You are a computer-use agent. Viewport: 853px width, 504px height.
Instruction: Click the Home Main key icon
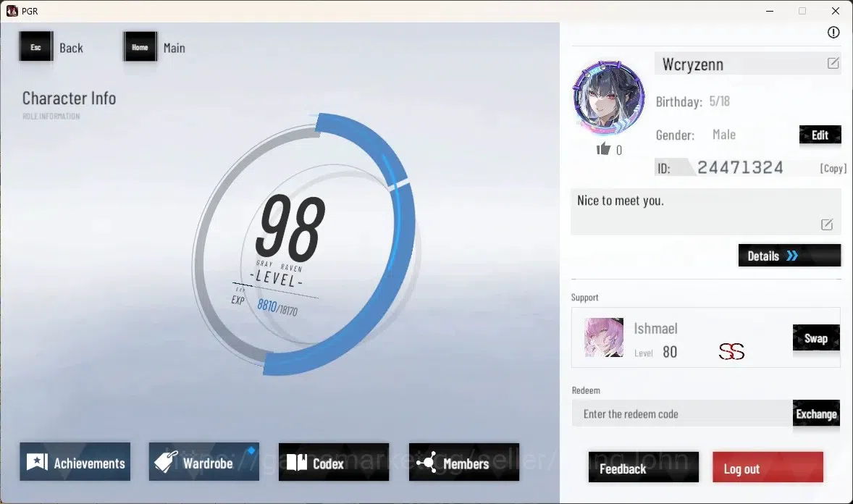[140, 47]
